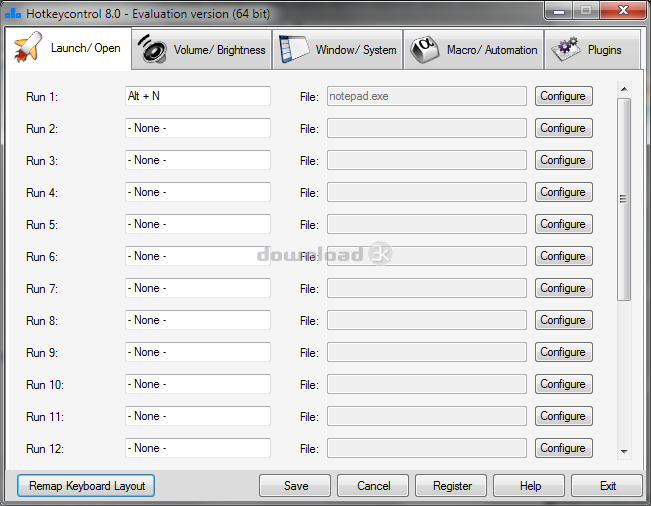
Task: Click the Run 7: label
Action: click(42, 288)
